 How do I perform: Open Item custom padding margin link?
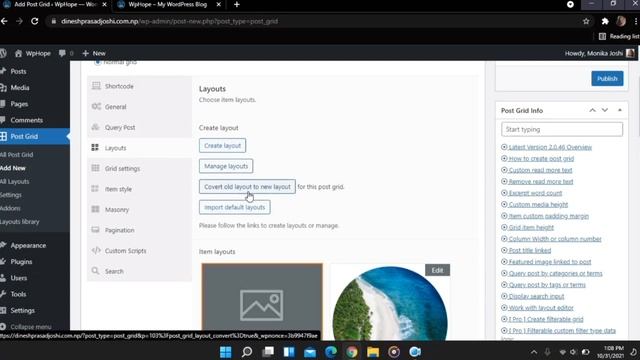coord(548,216)
